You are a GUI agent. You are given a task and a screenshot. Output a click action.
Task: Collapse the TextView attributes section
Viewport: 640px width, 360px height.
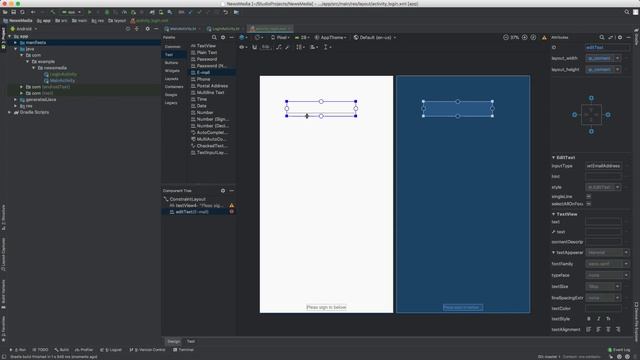554,214
